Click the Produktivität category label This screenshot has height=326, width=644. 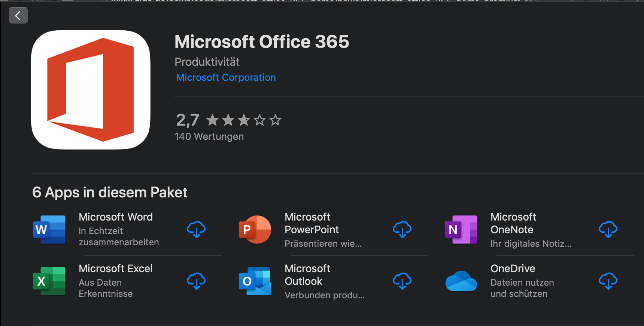coord(207,62)
